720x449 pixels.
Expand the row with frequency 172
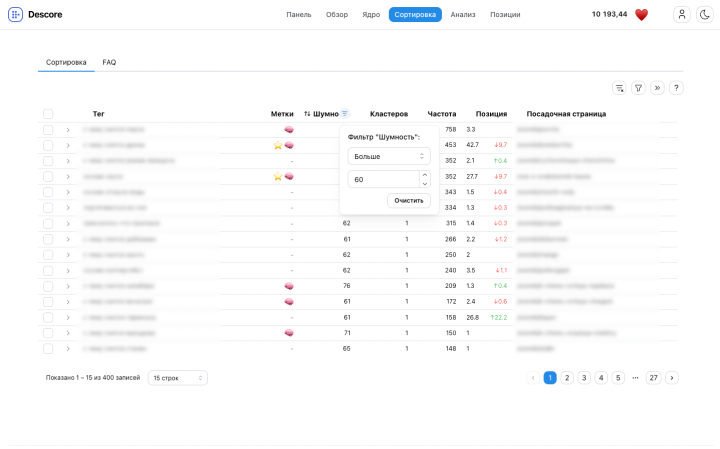[68, 302]
